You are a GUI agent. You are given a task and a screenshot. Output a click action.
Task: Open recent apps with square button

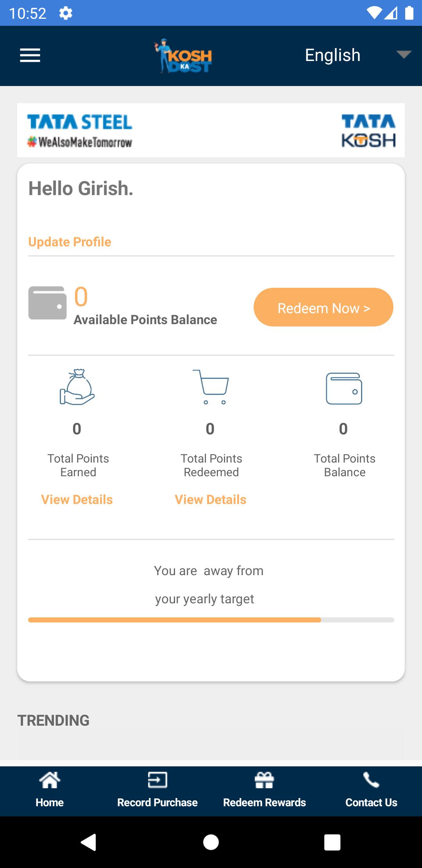coord(332,842)
